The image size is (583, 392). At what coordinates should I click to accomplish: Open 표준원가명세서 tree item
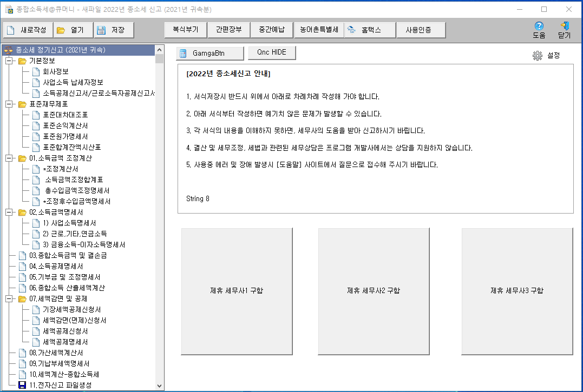pyautogui.click(x=65, y=137)
